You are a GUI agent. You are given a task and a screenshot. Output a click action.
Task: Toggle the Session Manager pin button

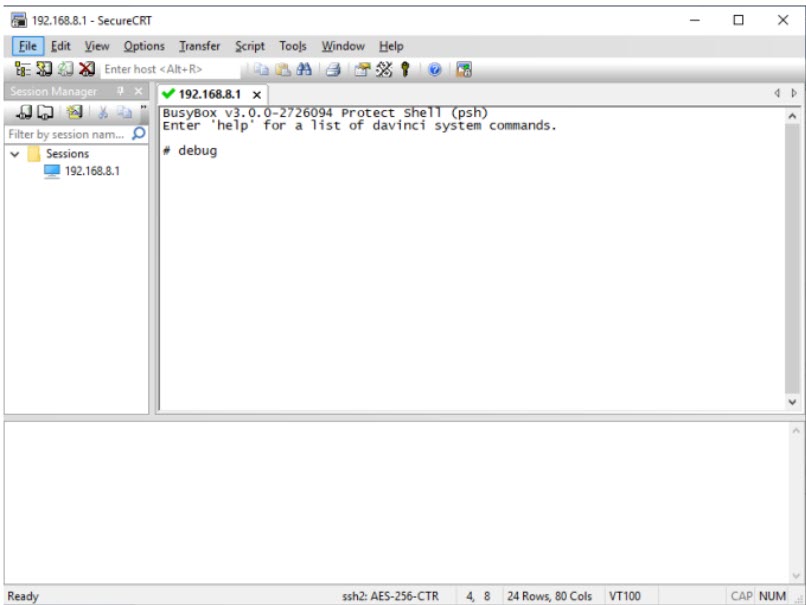[x=121, y=92]
